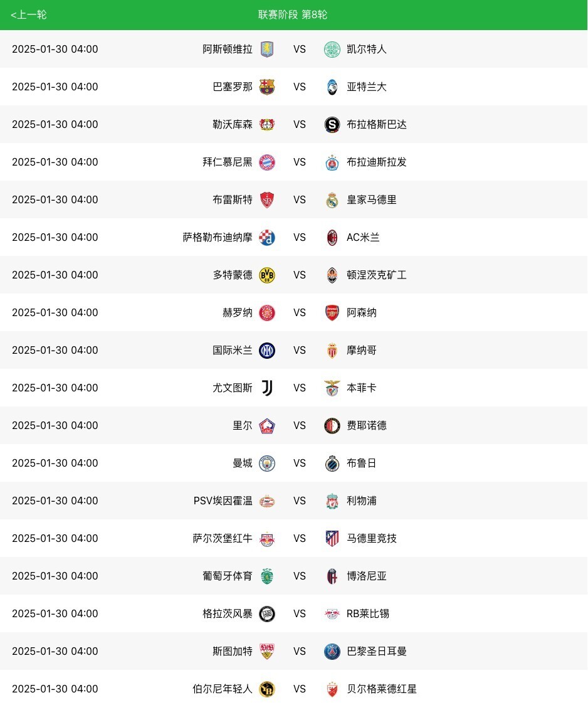The image size is (588, 705).
Task: Select the 联赛阶段 第8轮 header title
Action: 293,14
